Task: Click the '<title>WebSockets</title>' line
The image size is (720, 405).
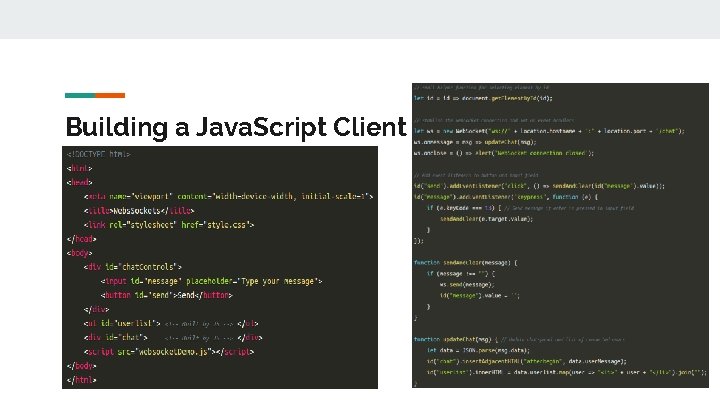Action: point(139,211)
